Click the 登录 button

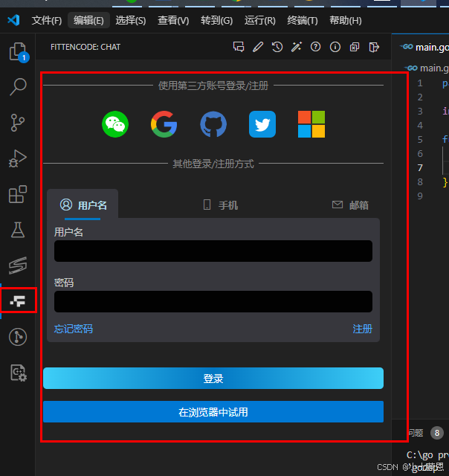(x=213, y=379)
